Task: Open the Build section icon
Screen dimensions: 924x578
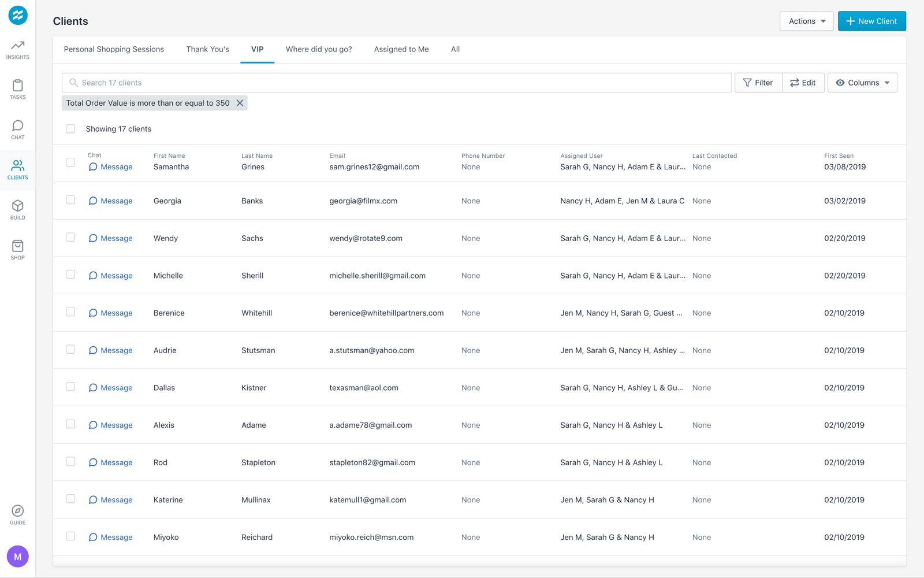Action: (18, 210)
